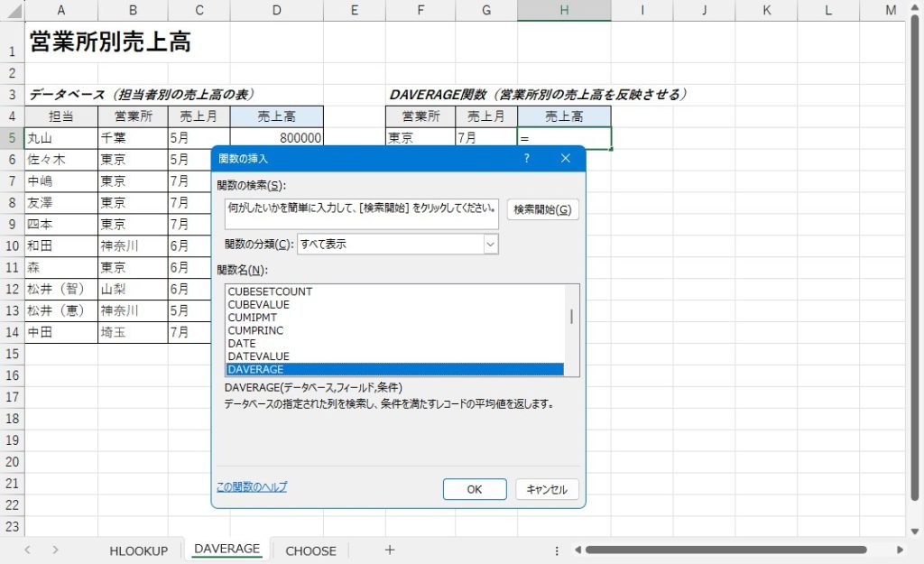This screenshot has height=564, width=924.
Task: Open the この関数のヘルプ link
Action: click(252, 486)
